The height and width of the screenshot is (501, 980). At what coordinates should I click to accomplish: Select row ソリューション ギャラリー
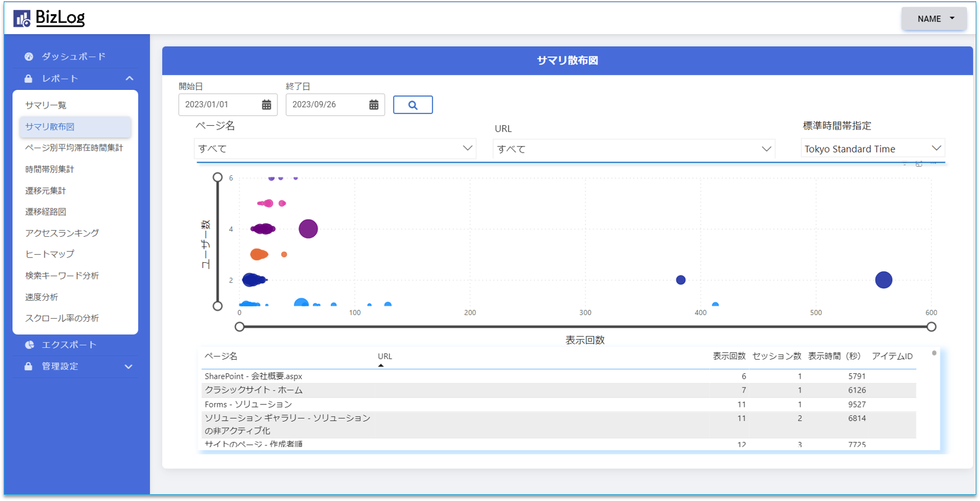[x=558, y=425]
